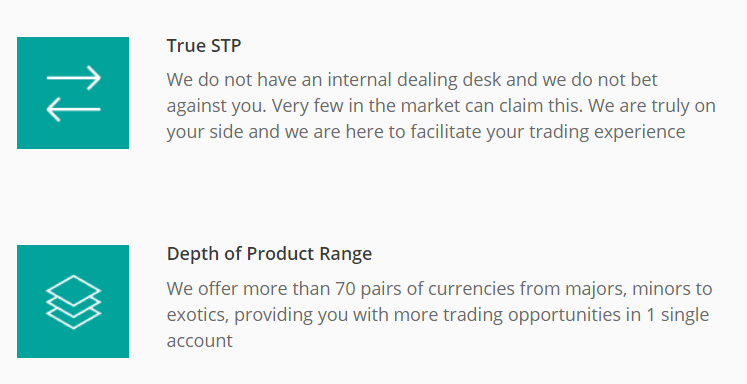Click the word Range in the second heading
Screen dimensions: 747x384
tap(345, 255)
